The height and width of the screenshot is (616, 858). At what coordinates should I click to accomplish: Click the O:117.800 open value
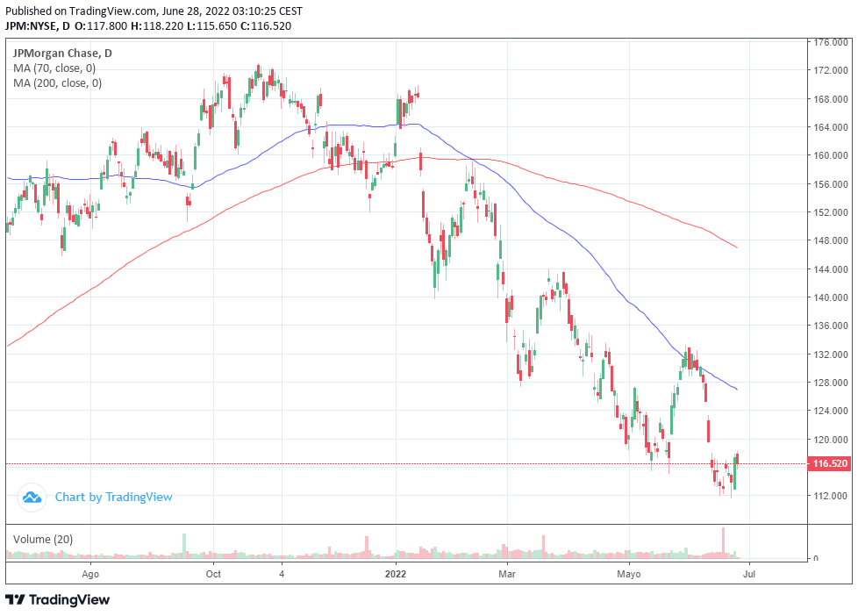point(101,25)
